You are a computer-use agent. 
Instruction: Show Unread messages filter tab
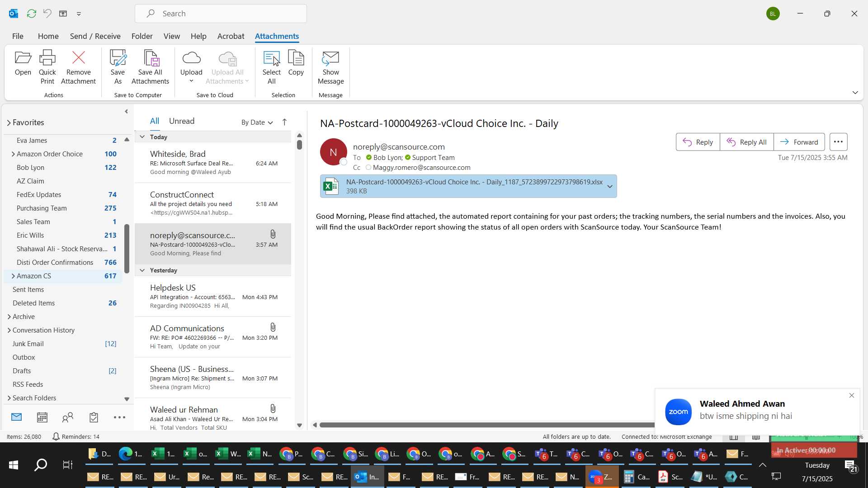coord(181,121)
